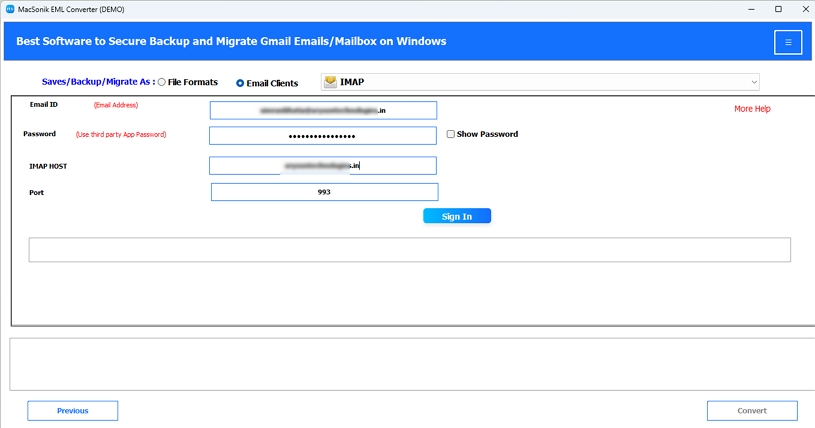Minimize the MacSonik EML Converter window
This screenshot has width=815, height=428.
pyautogui.click(x=752, y=9)
